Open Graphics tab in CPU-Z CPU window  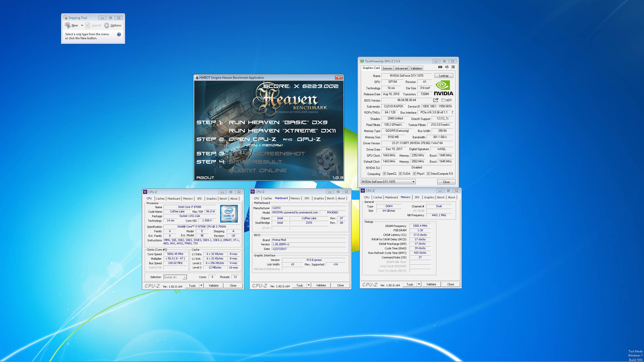click(x=211, y=199)
